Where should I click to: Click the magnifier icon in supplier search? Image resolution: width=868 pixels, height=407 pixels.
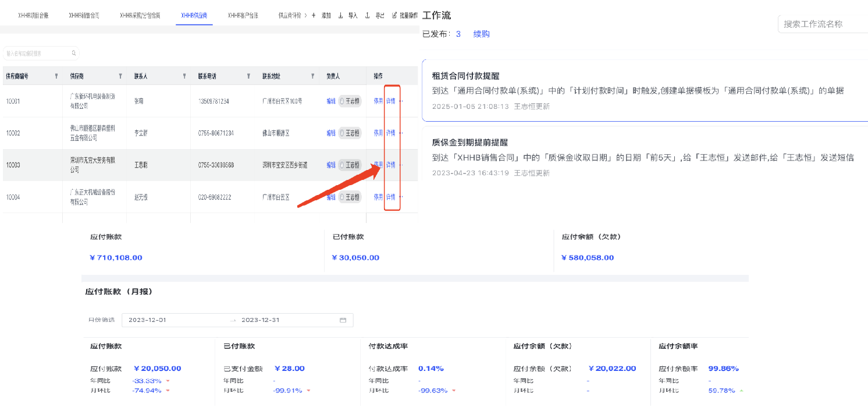(x=74, y=54)
